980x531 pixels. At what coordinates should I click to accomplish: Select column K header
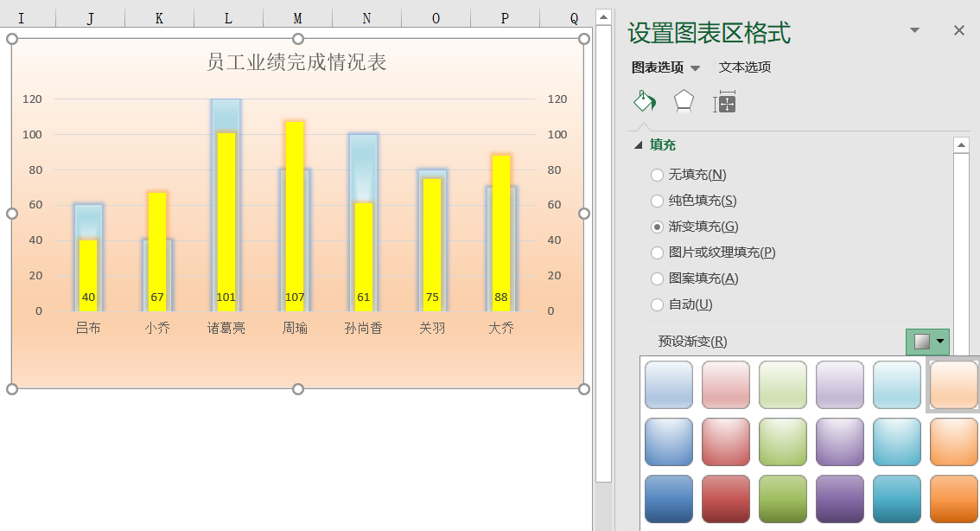(159, 18)
